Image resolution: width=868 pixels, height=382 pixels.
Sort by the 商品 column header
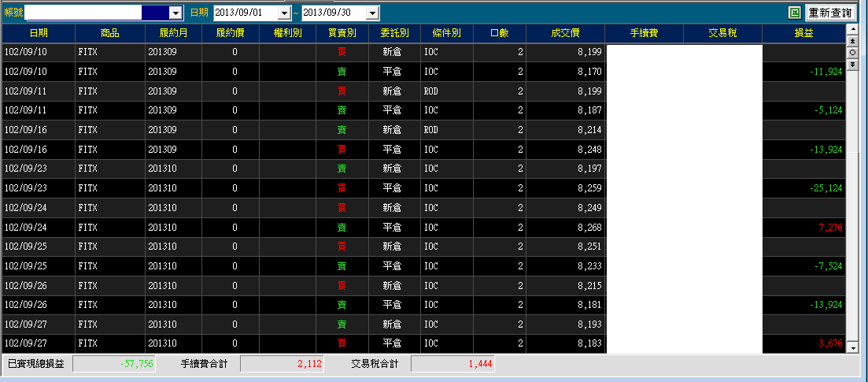[x=110, y=33]
